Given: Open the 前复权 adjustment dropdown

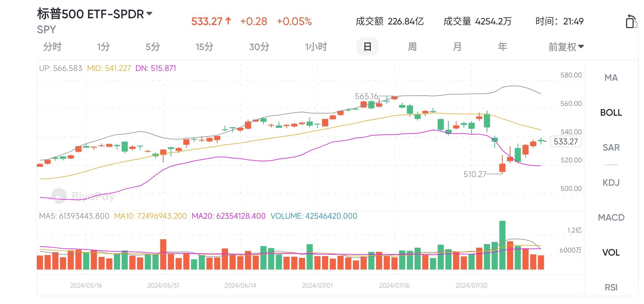Looking at the screenshot, I should coord(566,47).
